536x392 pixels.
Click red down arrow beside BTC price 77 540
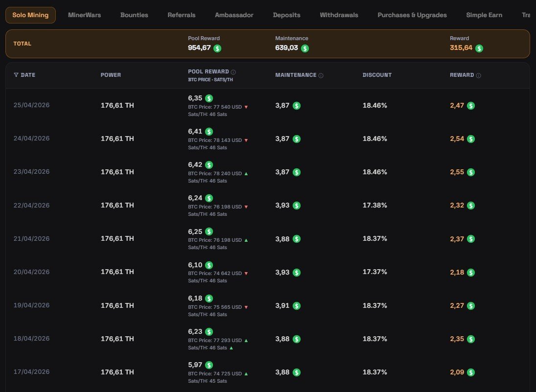246,107
